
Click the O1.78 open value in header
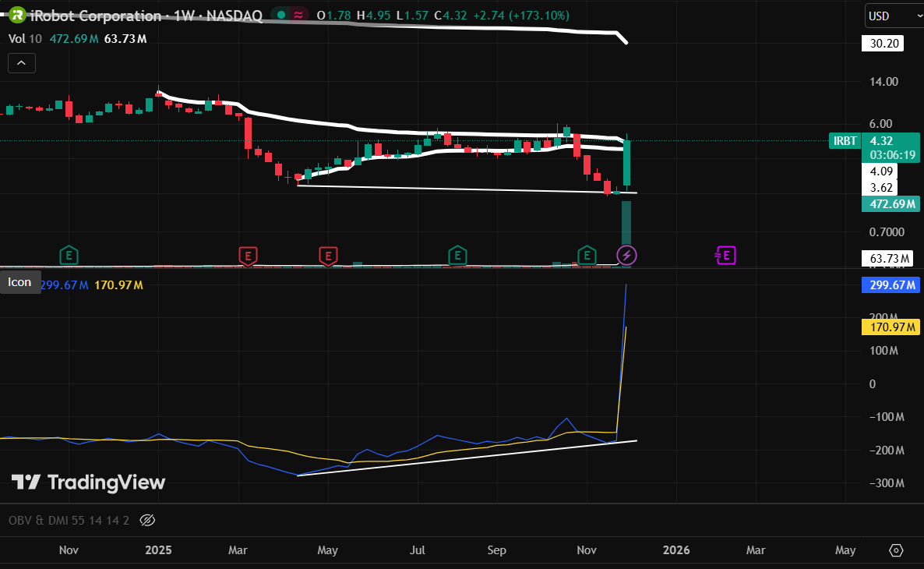coord(334,16)
